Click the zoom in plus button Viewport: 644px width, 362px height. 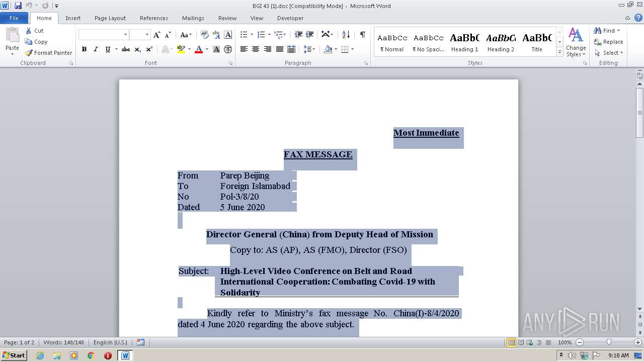tap(638, 342)
